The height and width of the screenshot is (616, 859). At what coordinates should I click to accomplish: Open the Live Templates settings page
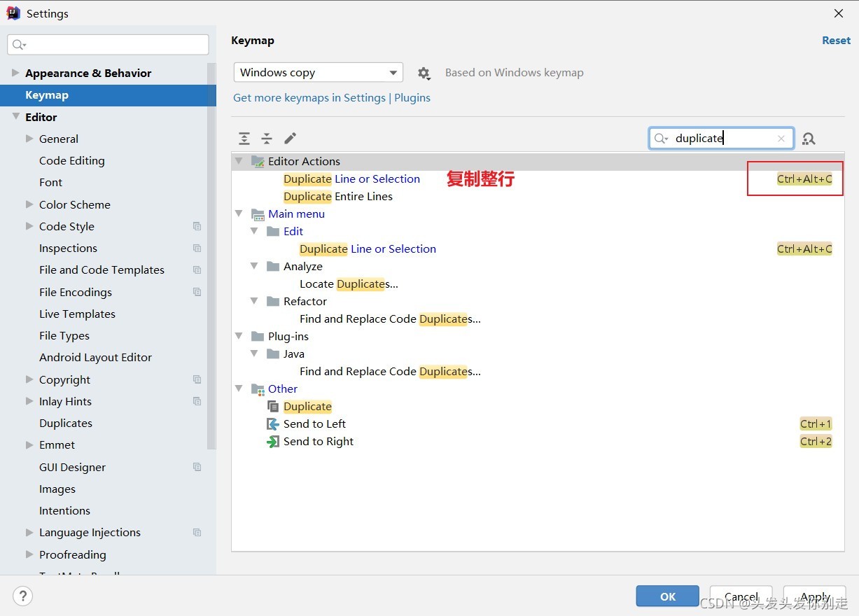pos(77,314)
